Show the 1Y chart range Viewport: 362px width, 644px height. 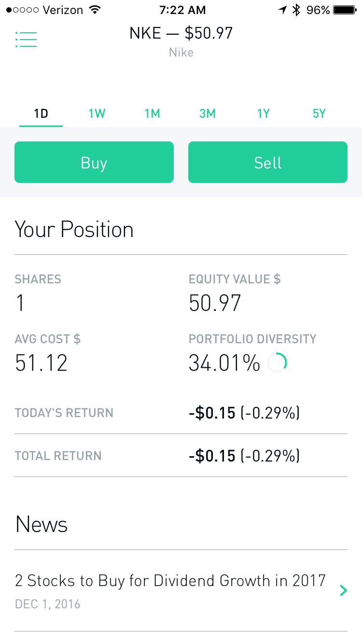click(x=264, y=114)
